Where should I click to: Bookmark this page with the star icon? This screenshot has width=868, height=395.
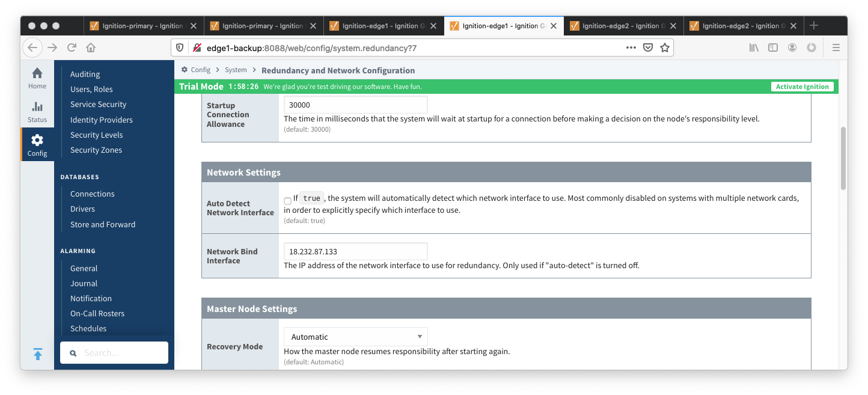[665, 47]
